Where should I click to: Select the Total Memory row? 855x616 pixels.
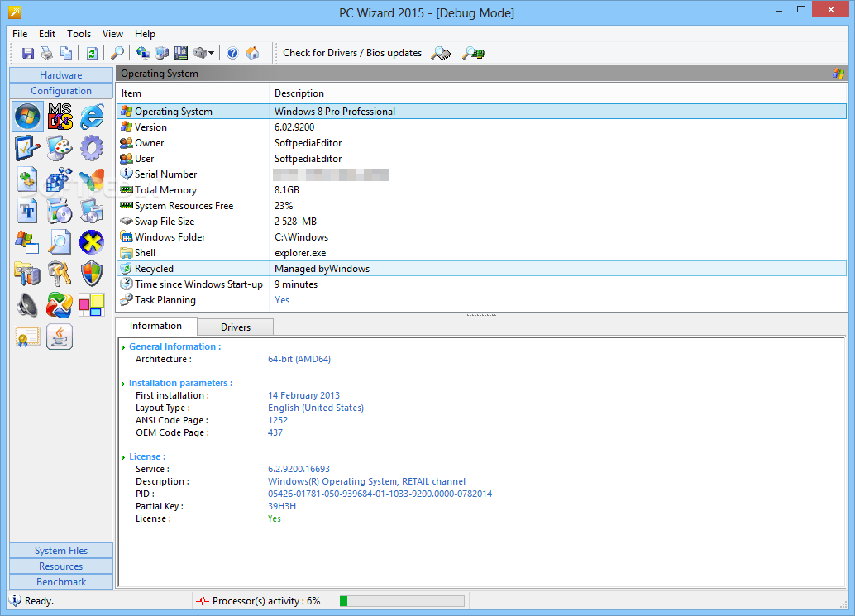coord(482,190)
